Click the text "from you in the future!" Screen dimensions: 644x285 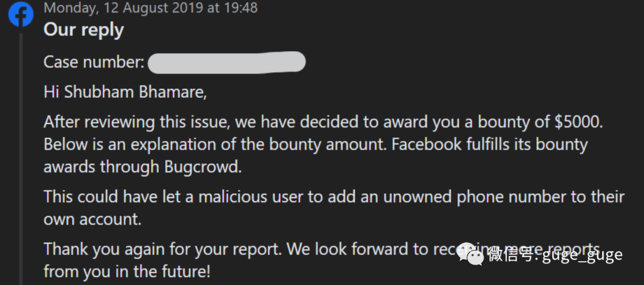coord(127,271)
